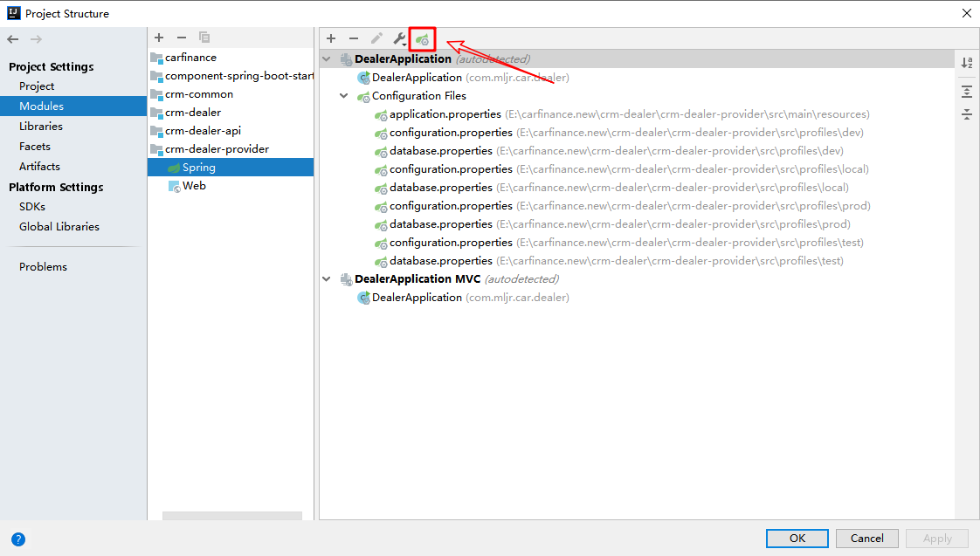This screenshot has height=556, width=980.
Task: Open Libraries in Project Settings
Action: 41,127
